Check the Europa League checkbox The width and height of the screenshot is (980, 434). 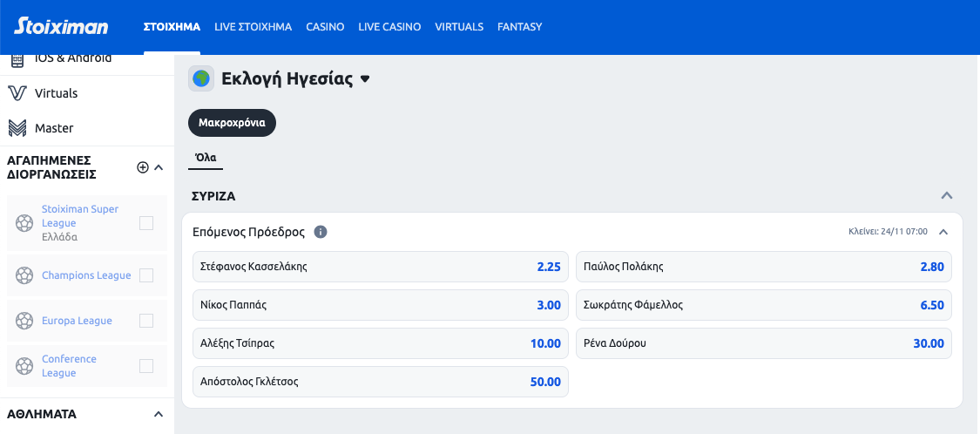[146, 321]
